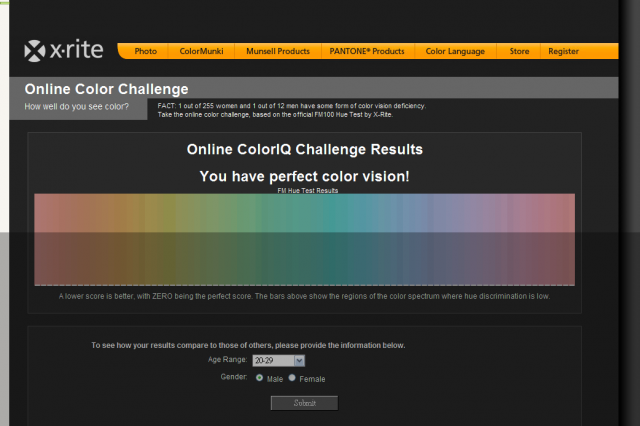The height and width of the screenshot is (426, 640).
Task: Open PANTONE Products menu
Action: [x=367, y=51]
